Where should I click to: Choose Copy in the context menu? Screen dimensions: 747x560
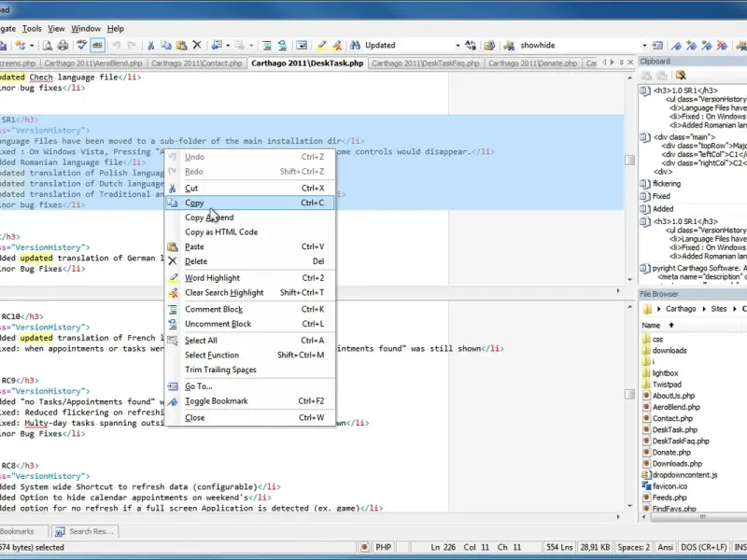pos(249,203)
